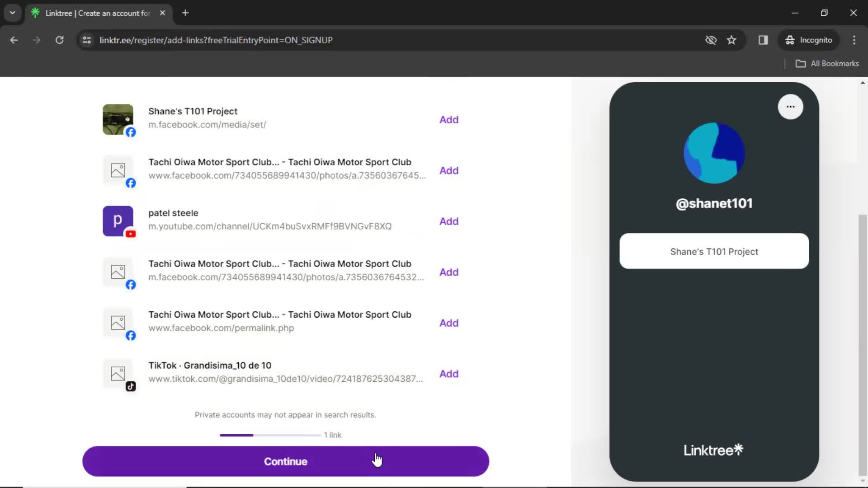
Task: Open site information icon in address bar
Action: pos(87,40)
